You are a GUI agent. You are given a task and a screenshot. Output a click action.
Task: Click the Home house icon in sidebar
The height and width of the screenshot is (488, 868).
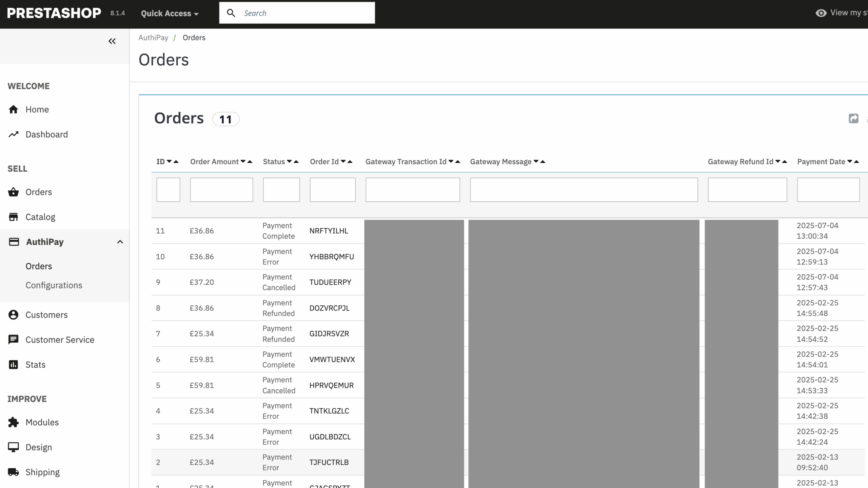click(x=13, y=109)
